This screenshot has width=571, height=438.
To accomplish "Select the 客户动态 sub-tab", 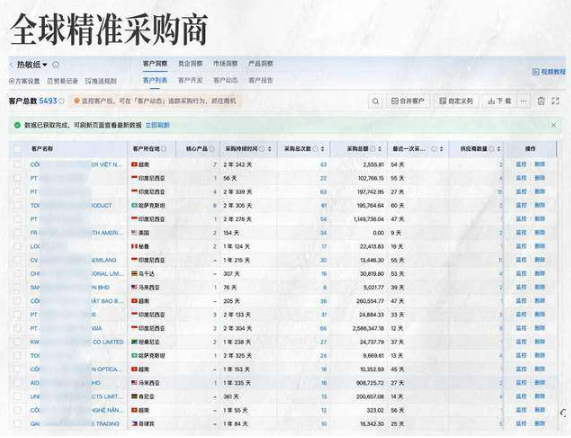I will tap(225, 80).
